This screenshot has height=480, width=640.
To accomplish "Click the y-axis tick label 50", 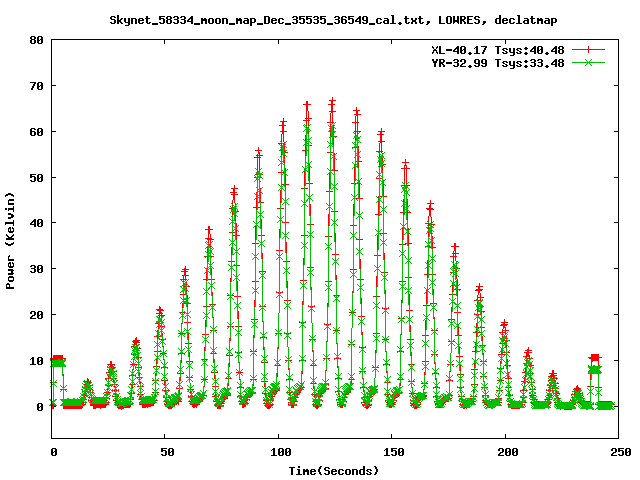I will pyautogui.click(x=37, y=178).
